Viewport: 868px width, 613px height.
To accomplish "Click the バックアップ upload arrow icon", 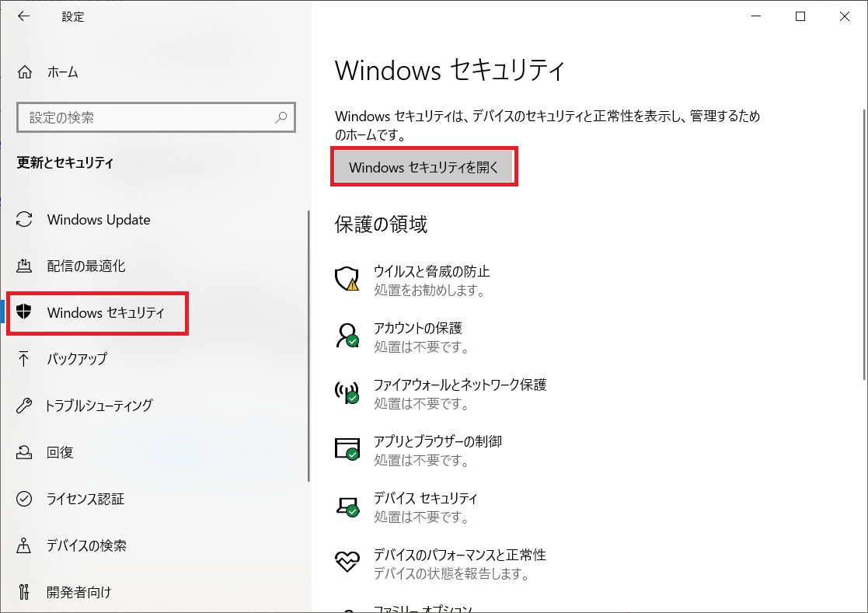I will pyautogui.click(x=24, y=358).
